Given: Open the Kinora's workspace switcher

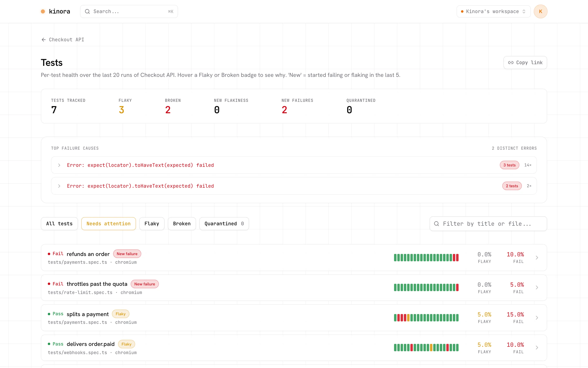Looking at the screenshot, I should click(x=493, y=11).
